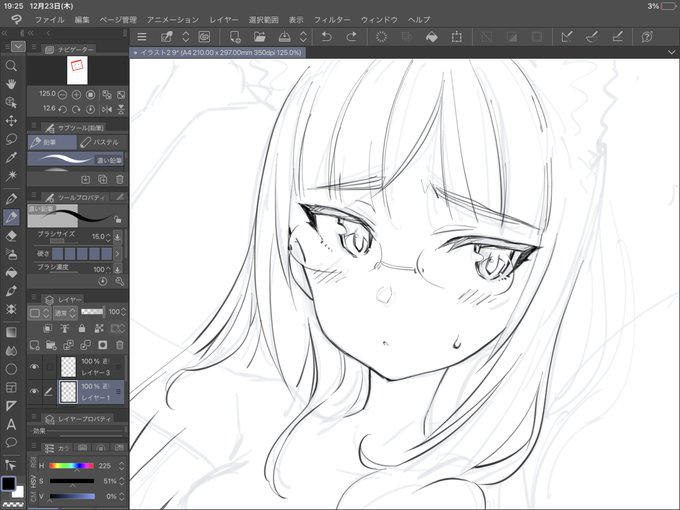Open Clip Studio app icon in command bar
This screenshot has width=680, height=510.
[x=204, y=37]
